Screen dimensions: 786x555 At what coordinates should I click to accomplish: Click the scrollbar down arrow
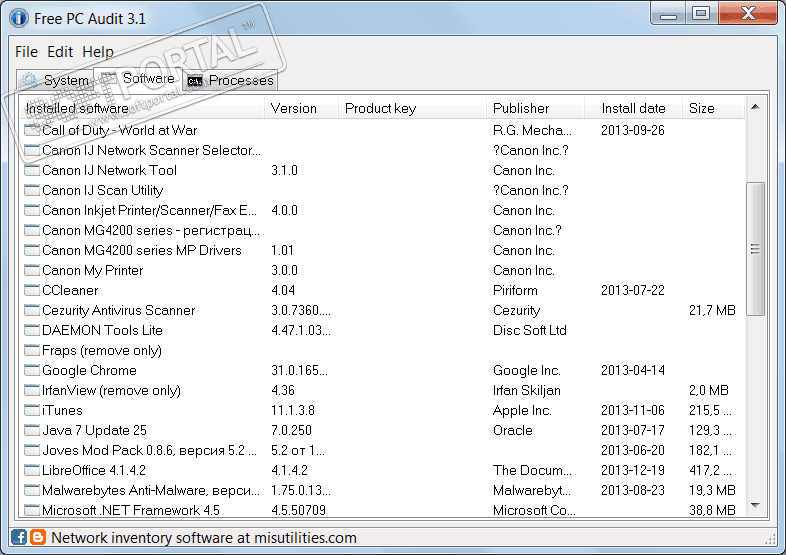(x=755, y=505)
